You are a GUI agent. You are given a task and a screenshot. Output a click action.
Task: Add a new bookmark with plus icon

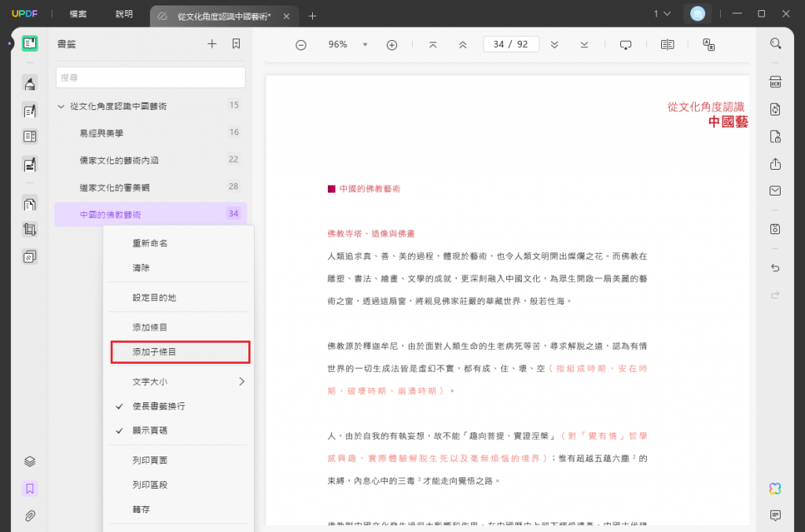(212, 44)
